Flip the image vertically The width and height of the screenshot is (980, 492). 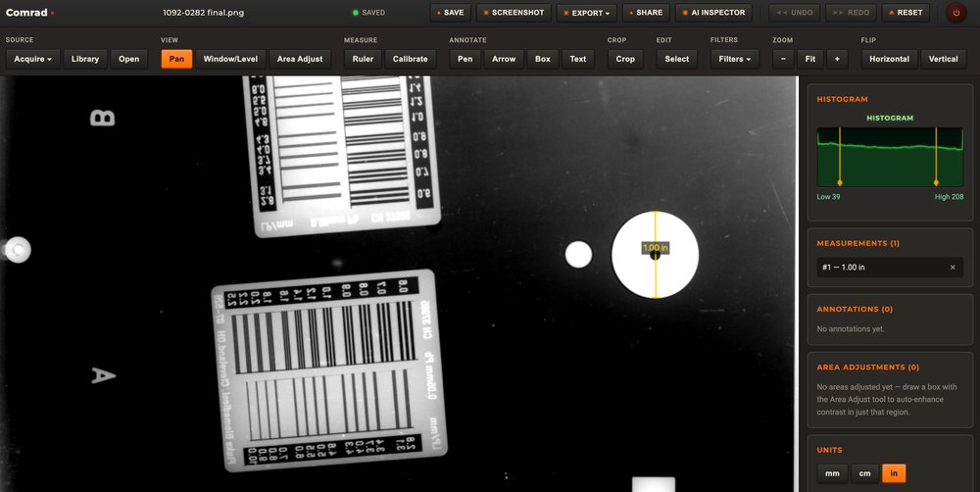(x=943, y=59)
